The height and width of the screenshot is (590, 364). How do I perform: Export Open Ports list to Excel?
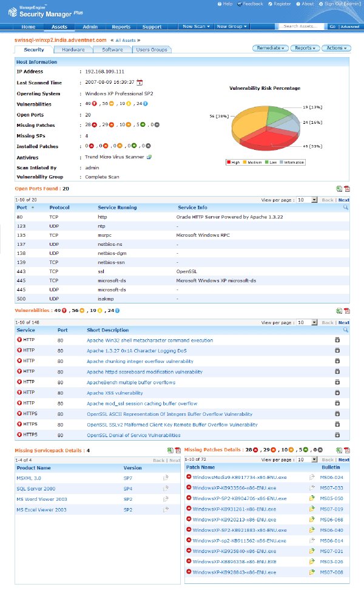[x=339, y=189]
